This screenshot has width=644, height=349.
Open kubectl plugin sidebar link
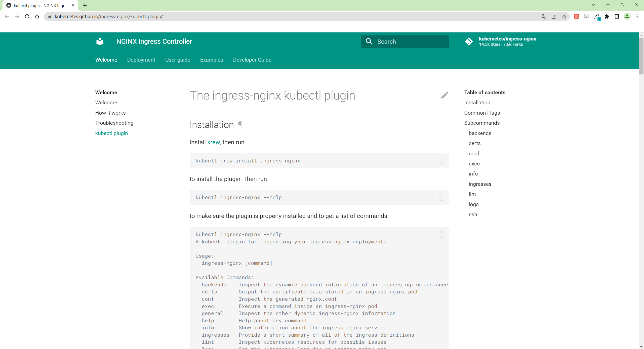click(111, 133)
